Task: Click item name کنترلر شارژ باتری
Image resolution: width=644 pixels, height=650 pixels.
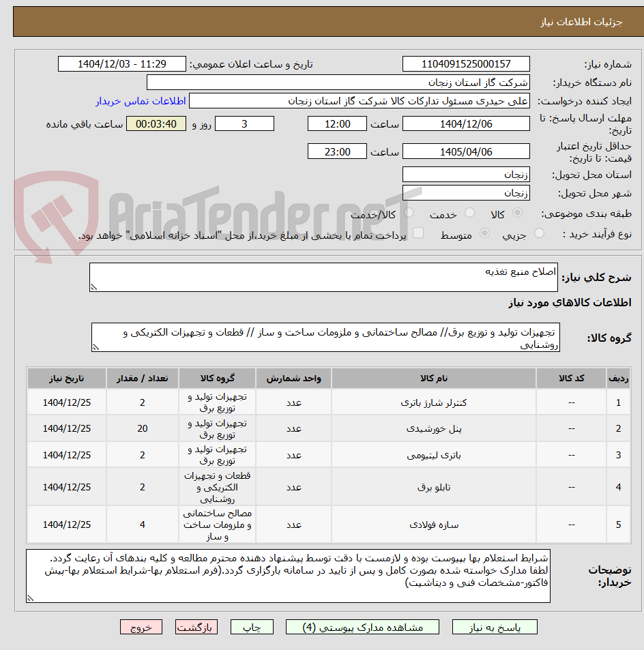Action: tap(434, 402)
